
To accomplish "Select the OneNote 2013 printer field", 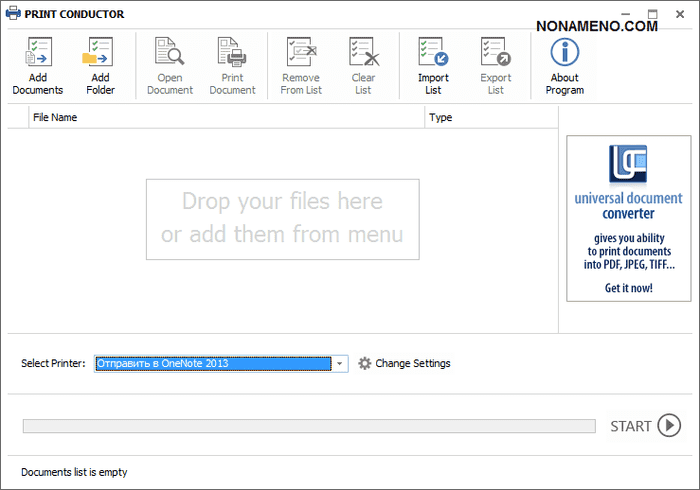I will (212, 364).
